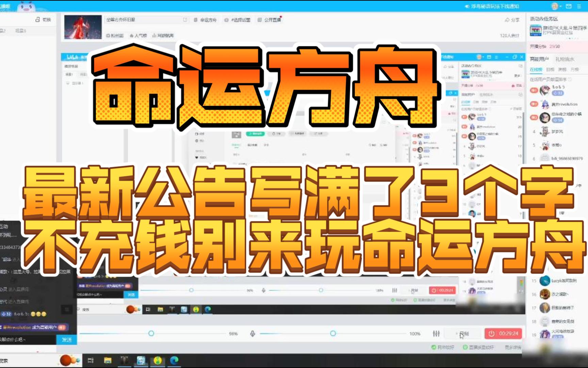Open the user avatar menu in title bar
This screenshot has height=368, width=588.
(555, 6)
